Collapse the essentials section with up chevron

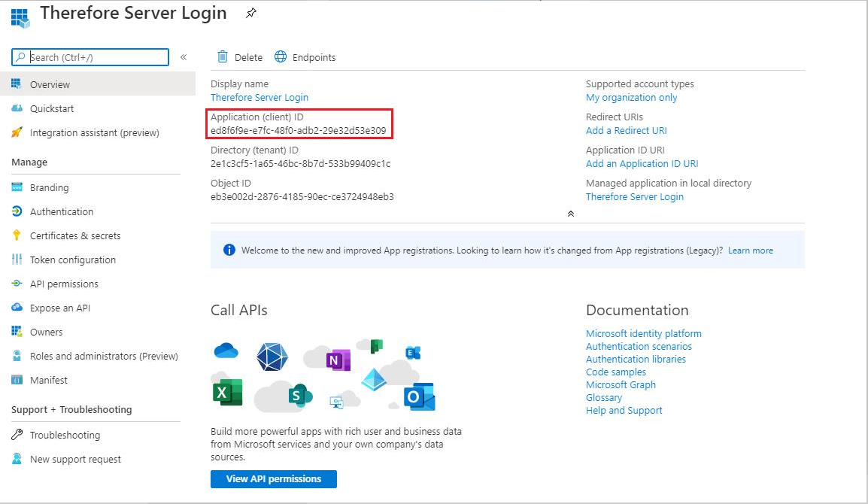point(571,214)
